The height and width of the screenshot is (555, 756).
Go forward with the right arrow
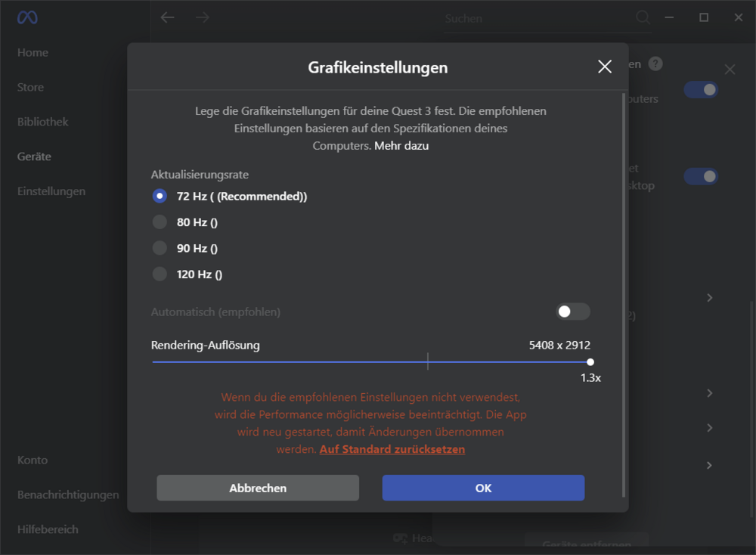pyautogui.click(x=203, y=18)
